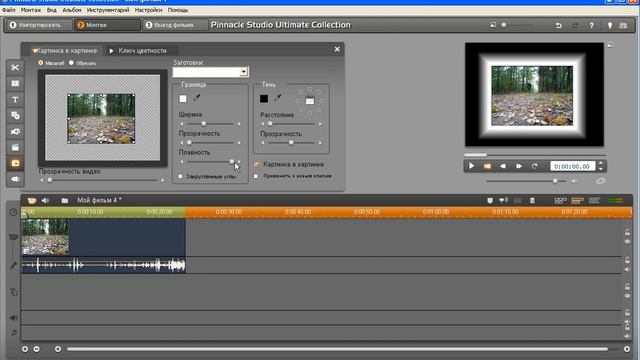
Task: Go to step 1 Импортировать
Action: coord(39,25)
